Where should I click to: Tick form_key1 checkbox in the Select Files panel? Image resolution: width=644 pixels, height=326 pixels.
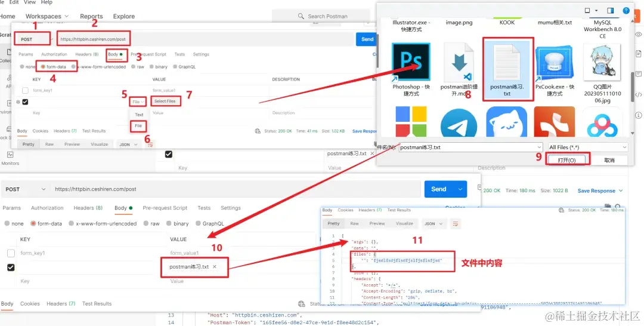[x=26, y=90]
